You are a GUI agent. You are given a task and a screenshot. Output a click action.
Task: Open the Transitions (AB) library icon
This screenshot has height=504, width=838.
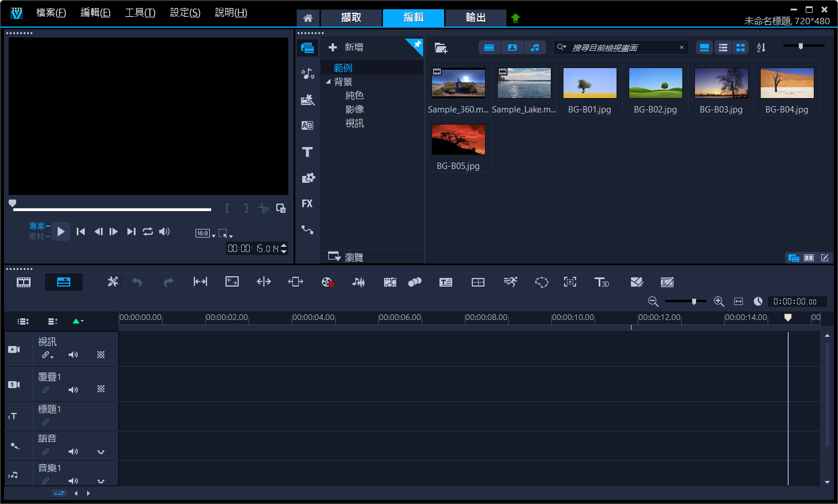coord(307,126)
